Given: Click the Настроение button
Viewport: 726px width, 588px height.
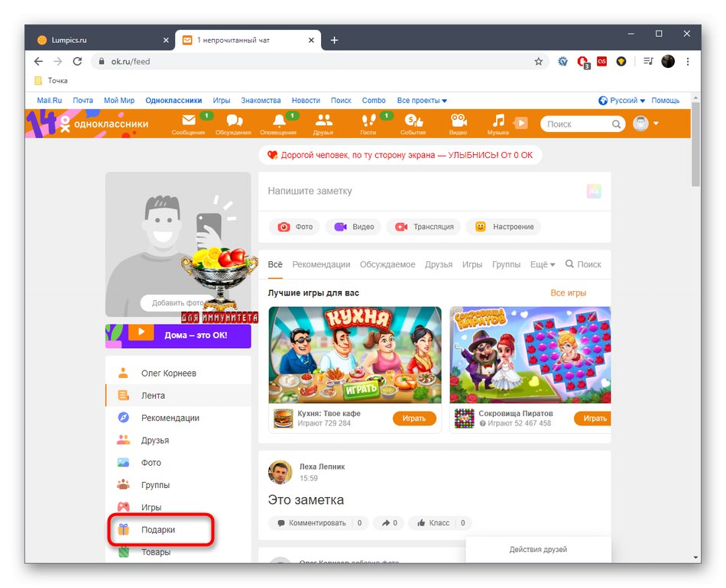Looking at the screenshot, I should [504, 227].
